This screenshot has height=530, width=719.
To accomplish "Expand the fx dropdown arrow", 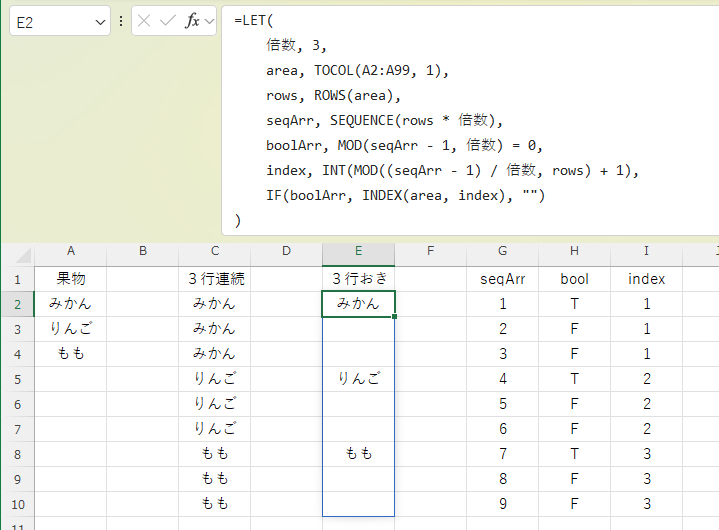I will click(210, 21).
